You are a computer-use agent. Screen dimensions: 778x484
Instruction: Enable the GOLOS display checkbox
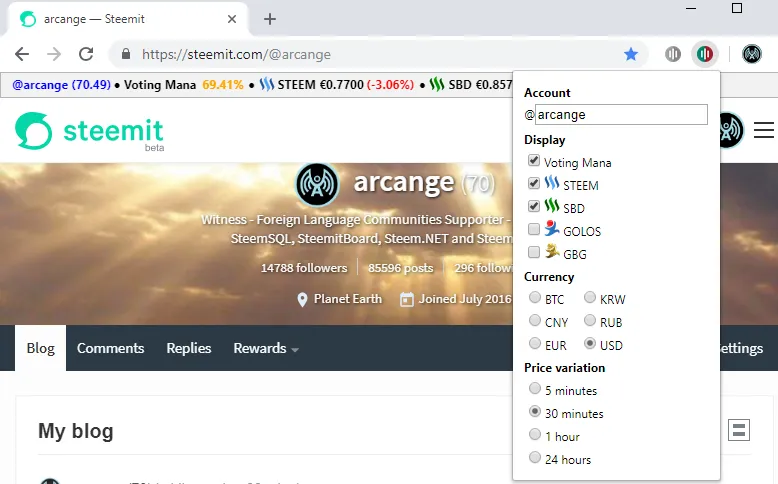[x=534, y=229]
